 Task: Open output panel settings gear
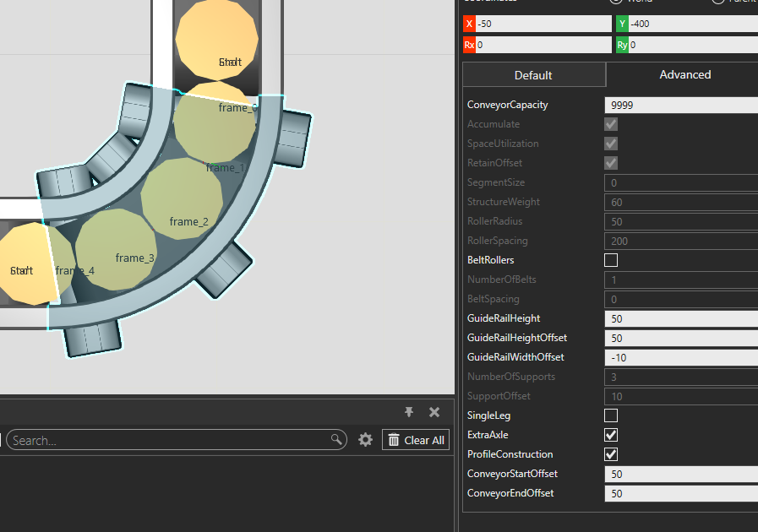[x=365, y=440]
